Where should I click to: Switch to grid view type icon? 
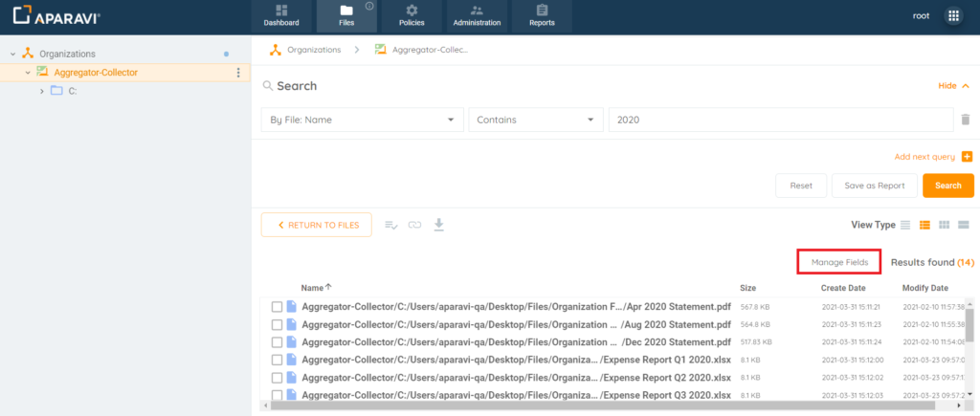(x=945, y=225)
